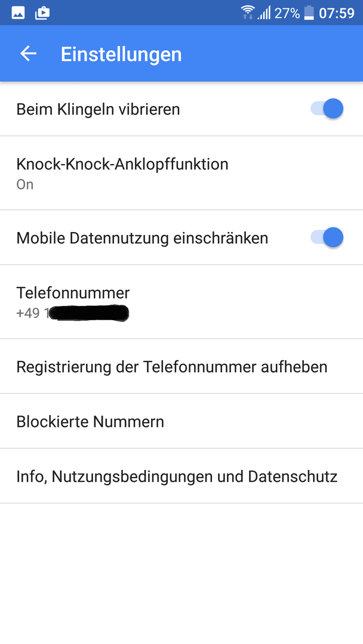The width and height of the screenshot is (363, 644).
Task: Tap the 07:59 clock in status bar
Action: (x=337, y=13)
